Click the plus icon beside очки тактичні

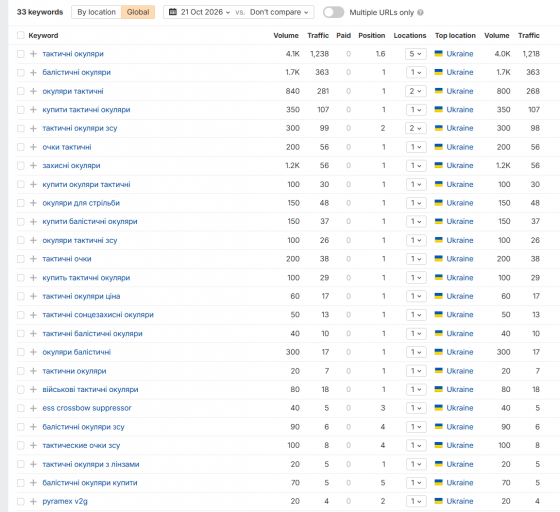pos(33,147)
